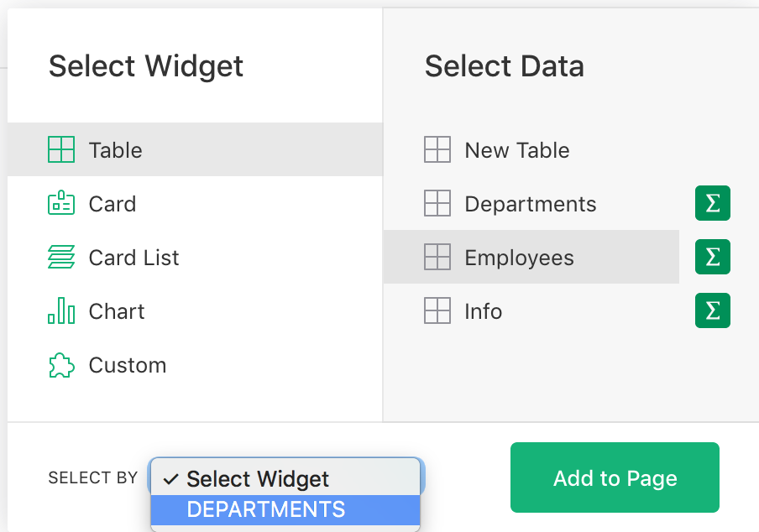Click the sigma icon next to Departments
The image size is (759, 532).
[712, 203]
